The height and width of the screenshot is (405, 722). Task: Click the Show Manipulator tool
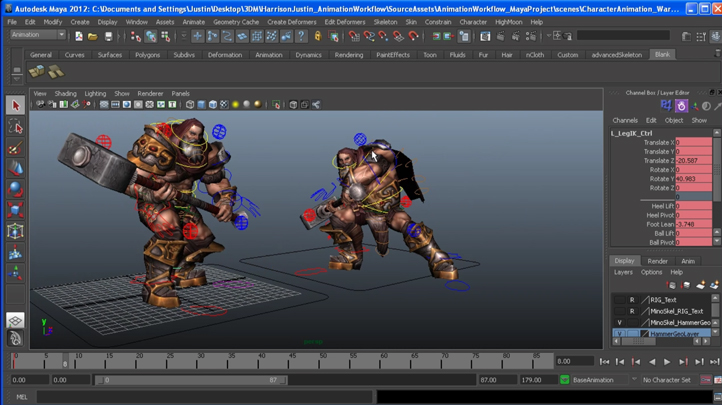pyautogui.click(x=15, y=273)
